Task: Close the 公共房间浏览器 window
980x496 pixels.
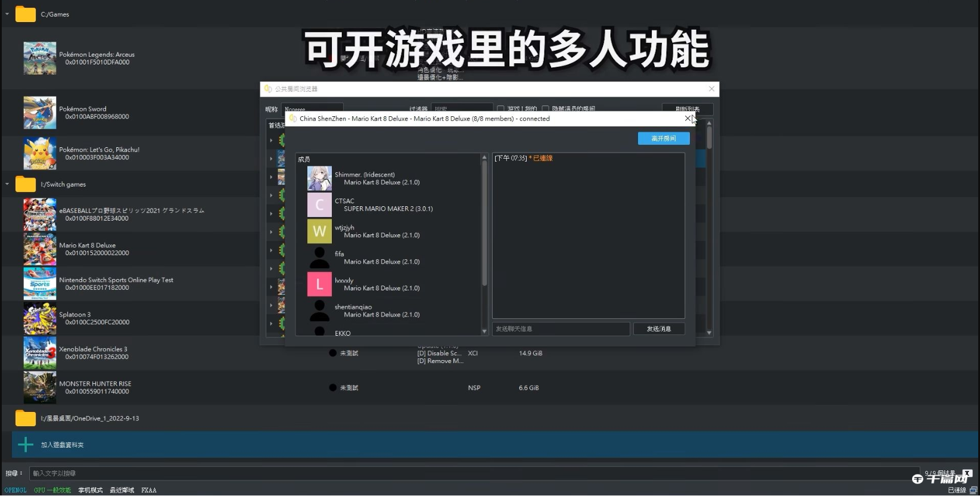Action: (711, 89)
